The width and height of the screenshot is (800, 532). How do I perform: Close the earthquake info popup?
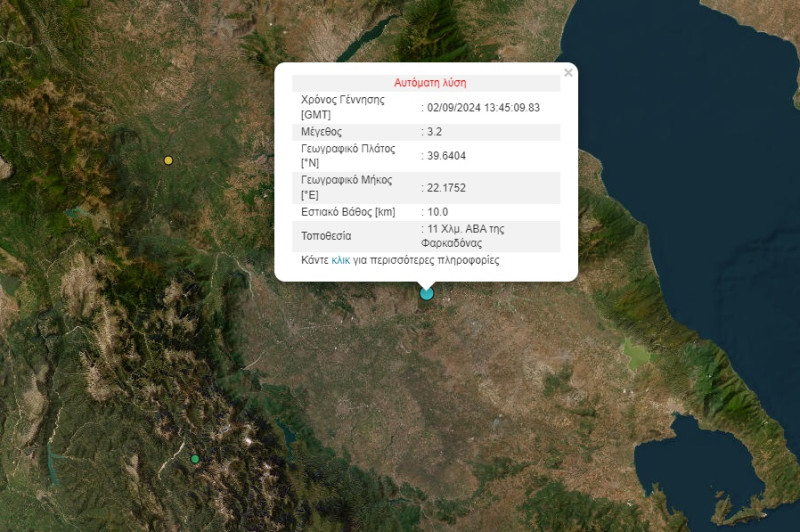pos(568,73)
